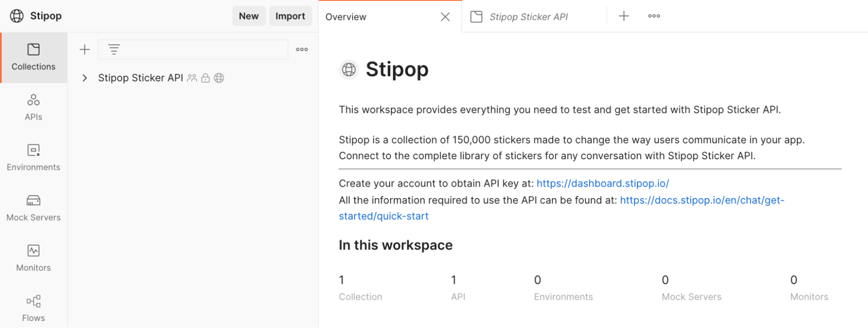The height and width of the screenshot is (328, 868).
Task: Close the Overview tab
Action: [445, 17]
